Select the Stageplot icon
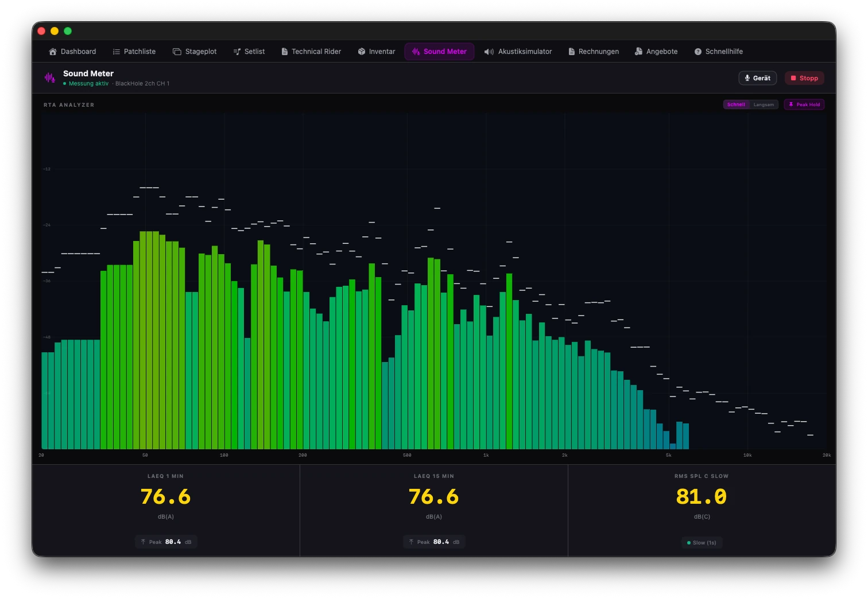This screenshot has width=868, height=599. (177, 52)
